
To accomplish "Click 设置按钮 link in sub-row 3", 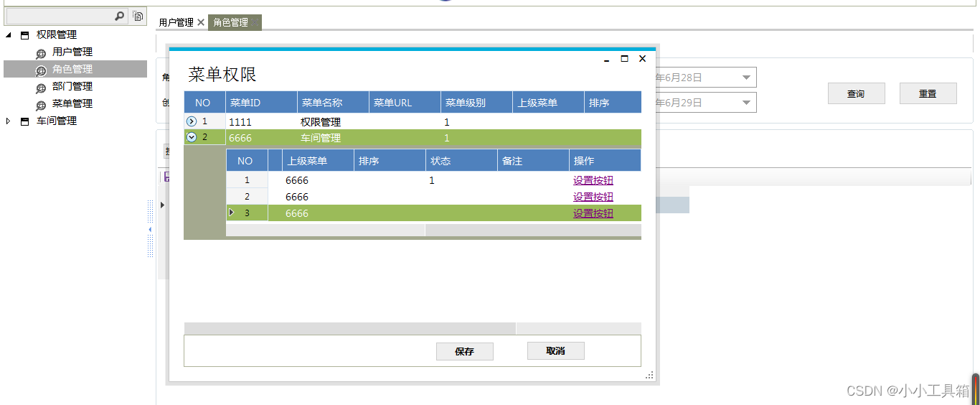I will coord(593,213).
